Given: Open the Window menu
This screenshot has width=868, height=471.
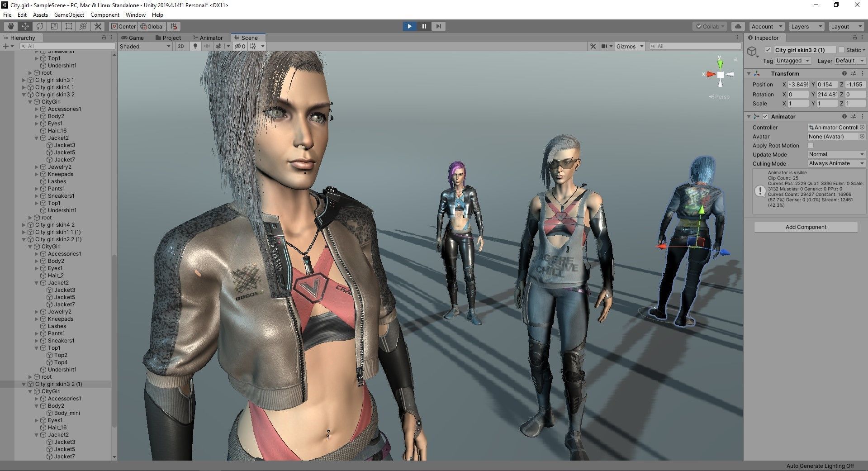Looking at the screenshot, I should [136, 15].
